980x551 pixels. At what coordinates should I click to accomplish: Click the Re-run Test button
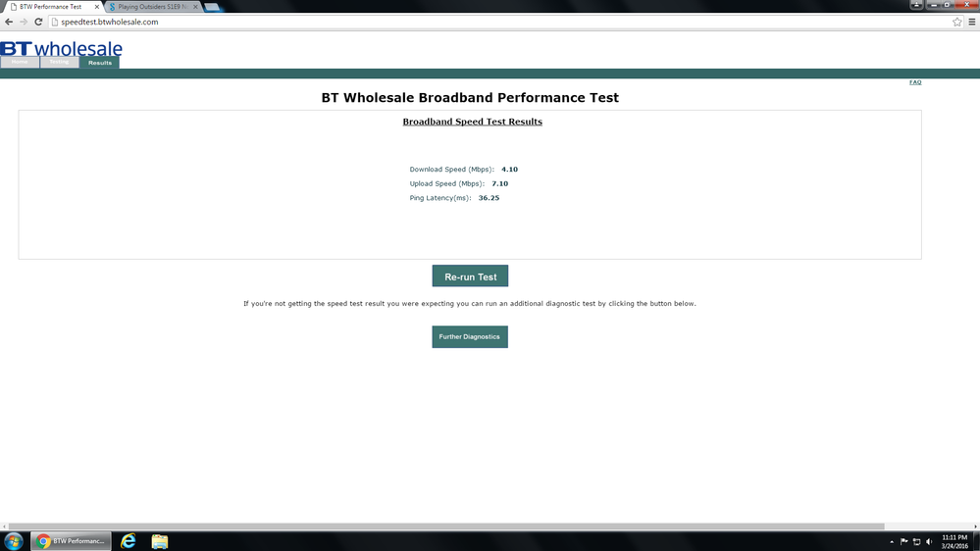[x=470, y=276]
